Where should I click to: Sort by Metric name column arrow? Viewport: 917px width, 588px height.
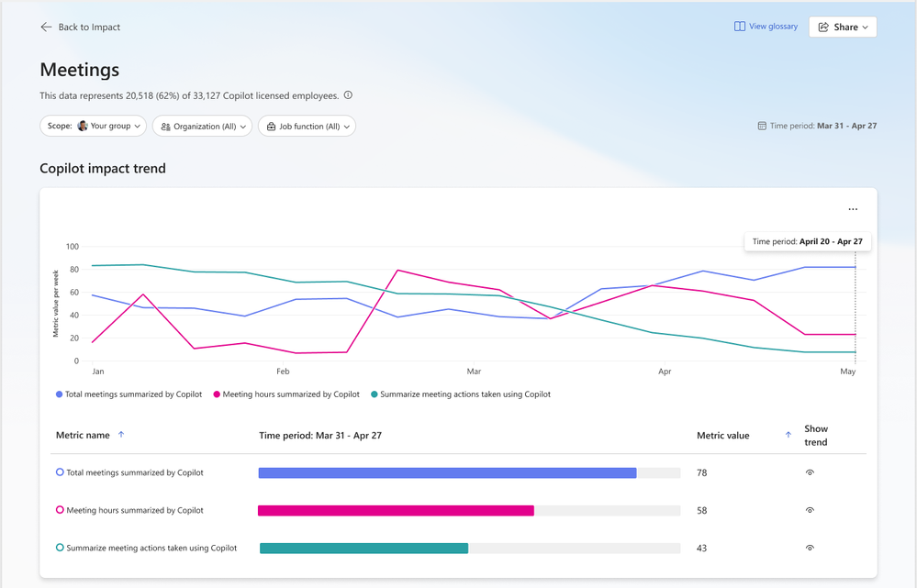coord(121,434)
